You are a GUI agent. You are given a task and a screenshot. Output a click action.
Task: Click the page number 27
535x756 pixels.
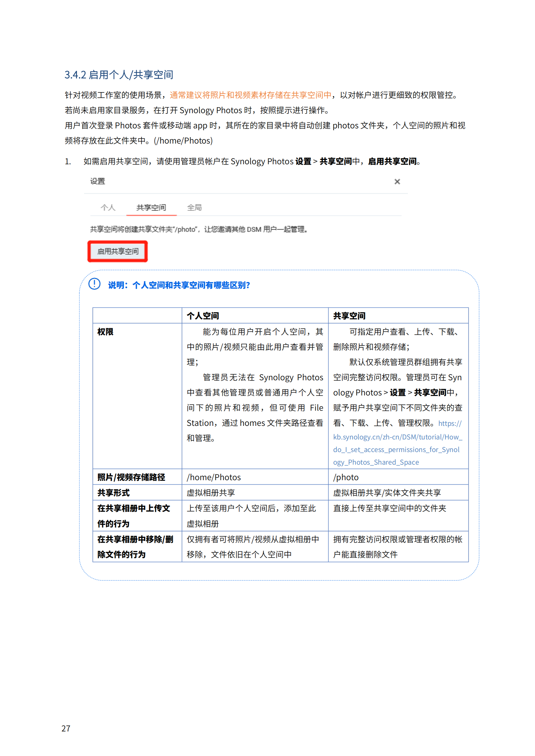pyautogui.click(x=66, y=728)
